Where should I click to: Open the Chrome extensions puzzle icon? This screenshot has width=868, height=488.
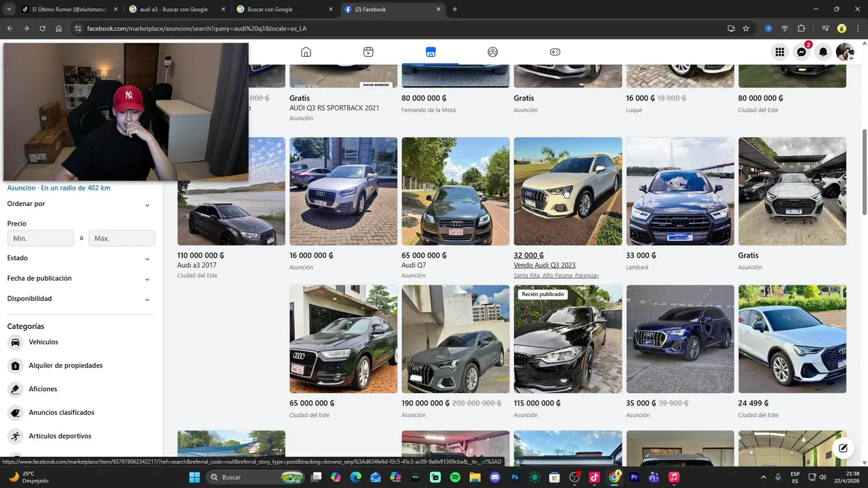coord(802,28)
